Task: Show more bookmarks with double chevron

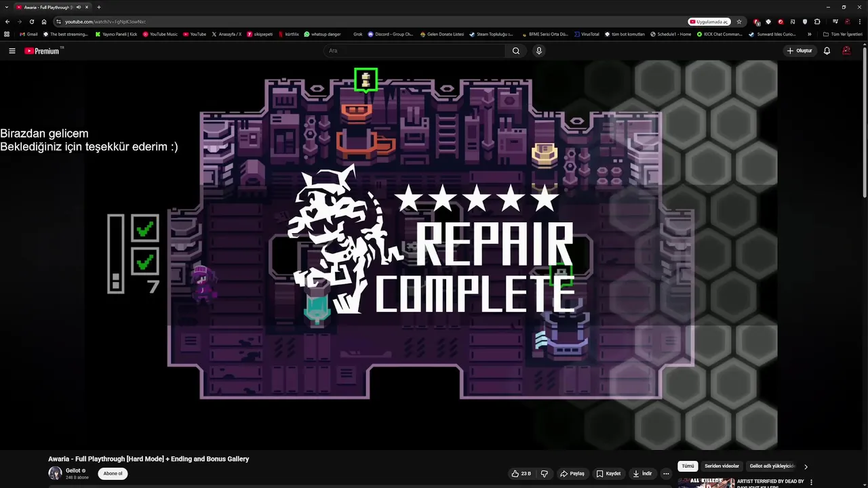Action: pyautogui.click(x=809, y=34)
